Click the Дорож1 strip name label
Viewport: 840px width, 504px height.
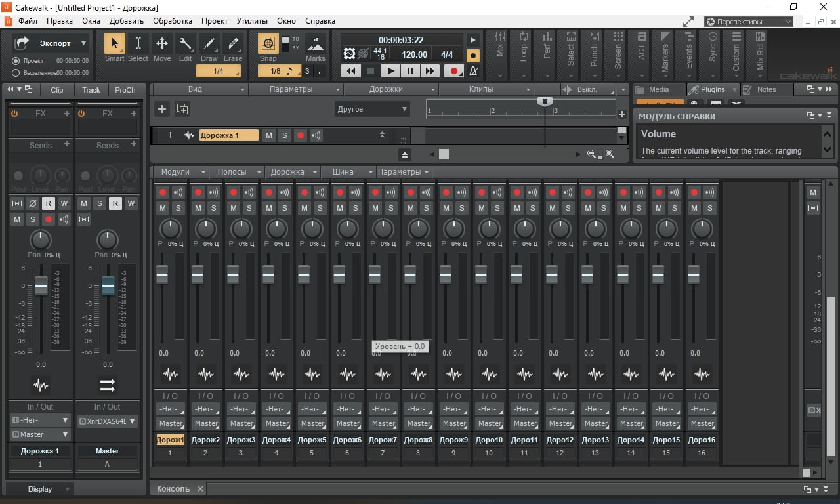click(171, 440)
